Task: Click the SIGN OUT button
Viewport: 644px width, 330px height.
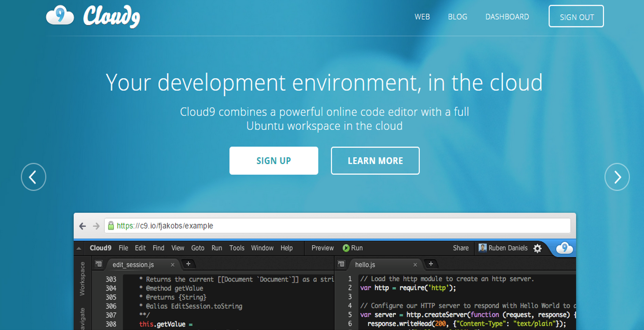Action: point(576,17)
